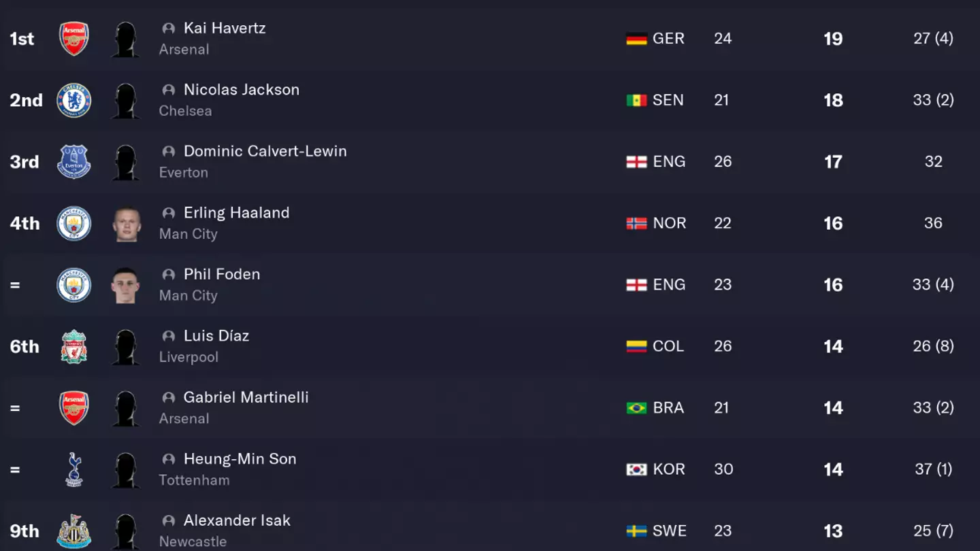Click Man City badge beside Erling Haaland
Viewport: 980px width, 551px height.
coord(73,223)
